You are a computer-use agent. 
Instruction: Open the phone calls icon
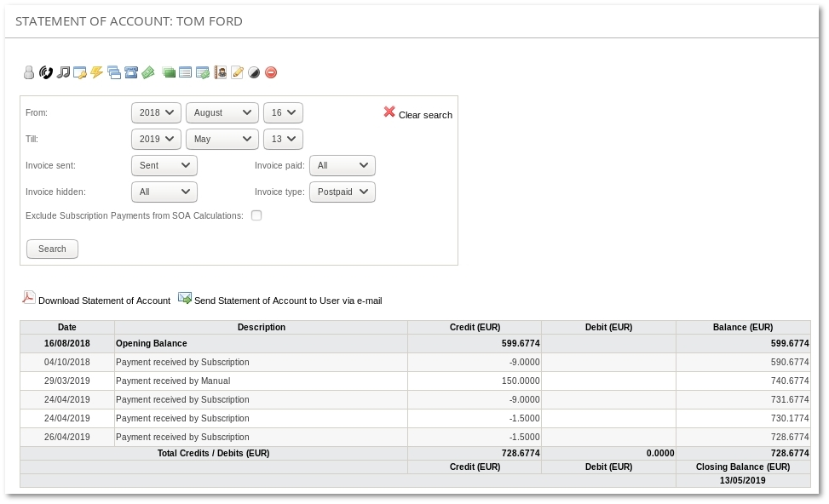coord(46,73)
